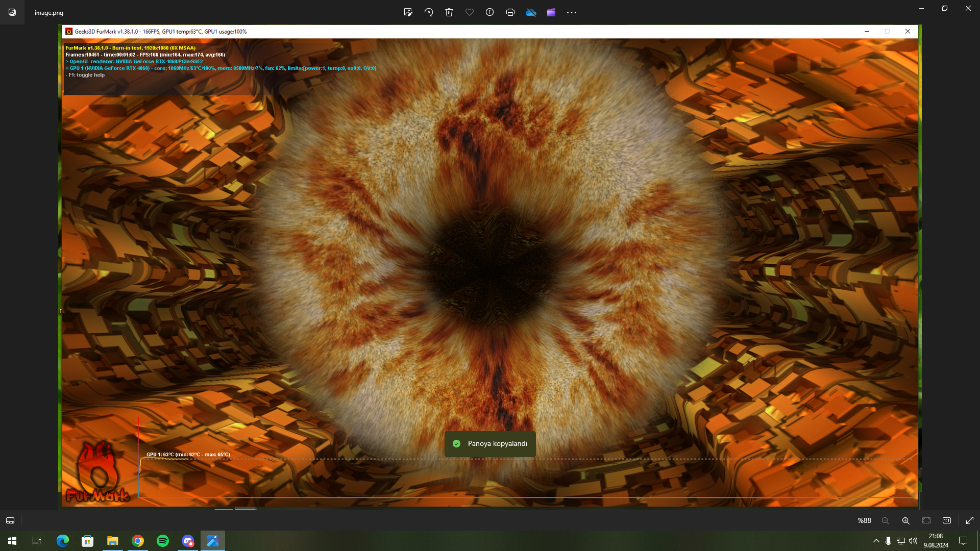Open the edit image tool
Image resolution: width=980 pixels, height=551 pixels.
[408, 12]
